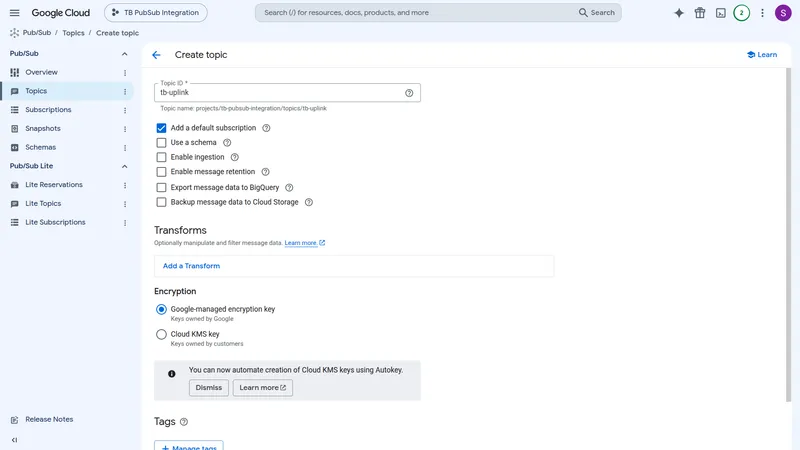Screen dimensions: 800x450
Task: Show help for Enable message retention
Action: click(265, 172)
